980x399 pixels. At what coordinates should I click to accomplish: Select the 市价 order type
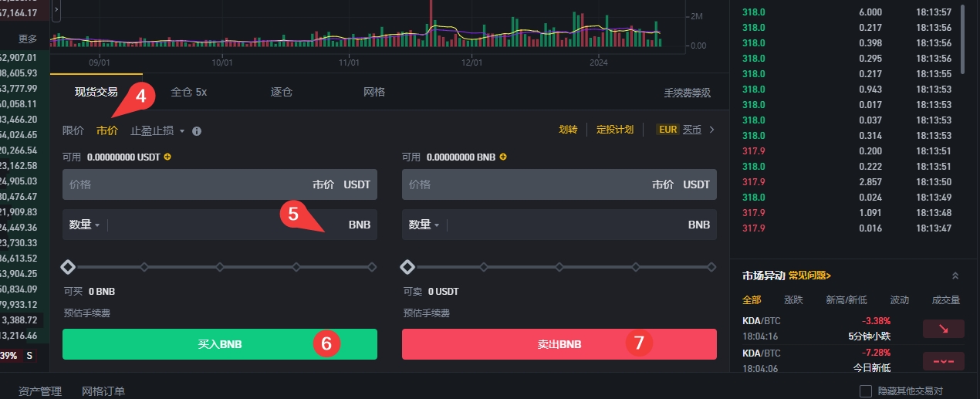[x=107, y=130]
